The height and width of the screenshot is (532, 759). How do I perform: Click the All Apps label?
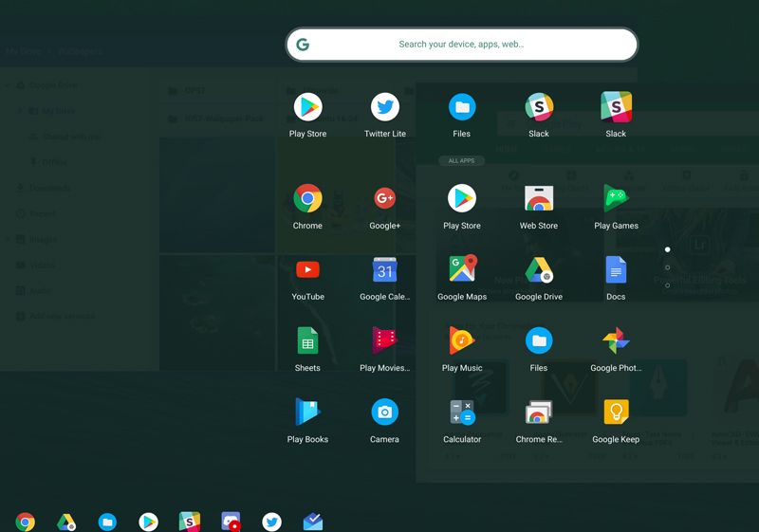pos(462,161)
